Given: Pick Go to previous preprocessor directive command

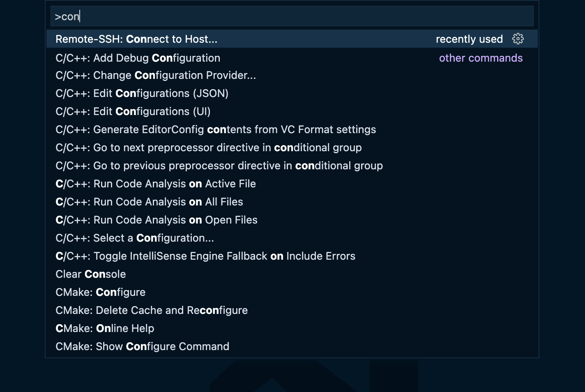Looking at the screenshot, I should click(292, 166).
